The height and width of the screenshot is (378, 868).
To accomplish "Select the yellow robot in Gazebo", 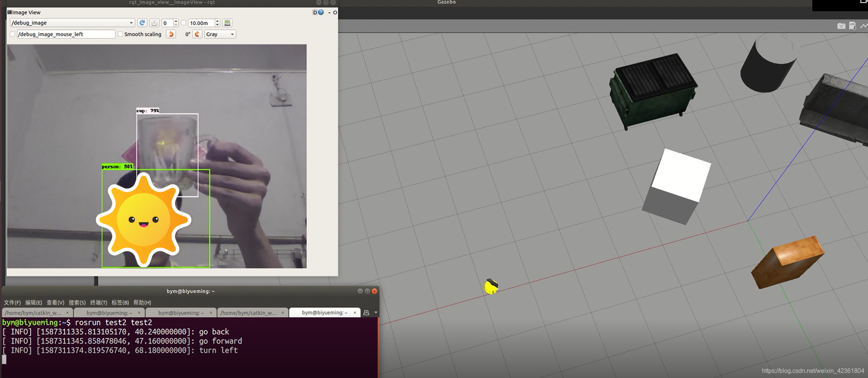I will tap(491, 287).
